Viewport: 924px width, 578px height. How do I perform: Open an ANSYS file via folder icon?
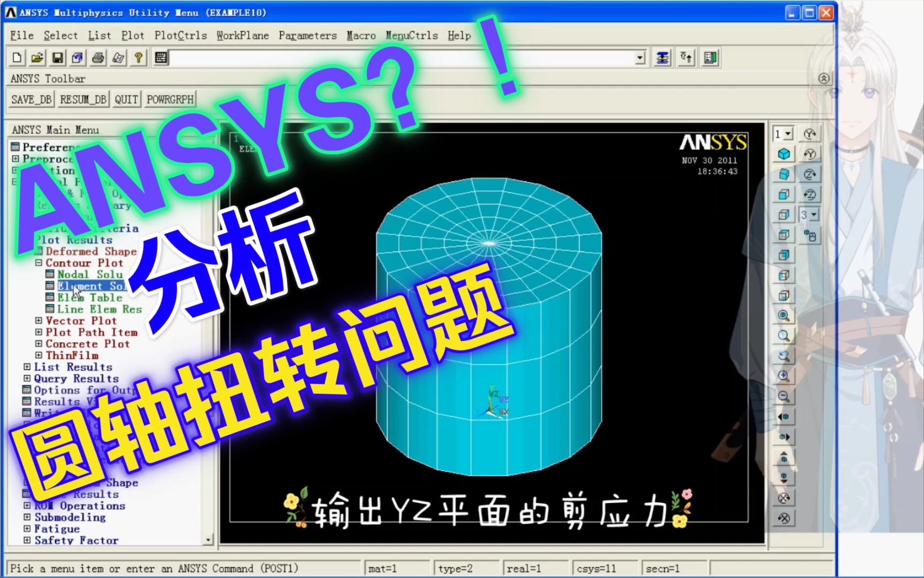(37, 58)
